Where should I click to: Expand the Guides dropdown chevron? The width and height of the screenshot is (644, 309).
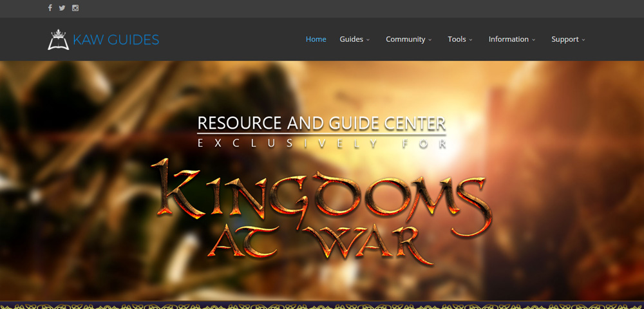tap(368, 40)
